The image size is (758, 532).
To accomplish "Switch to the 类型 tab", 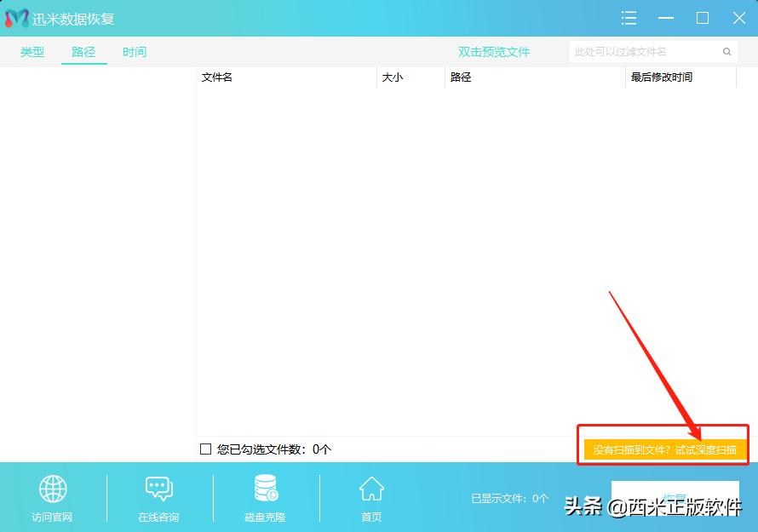I will [32, 51].
